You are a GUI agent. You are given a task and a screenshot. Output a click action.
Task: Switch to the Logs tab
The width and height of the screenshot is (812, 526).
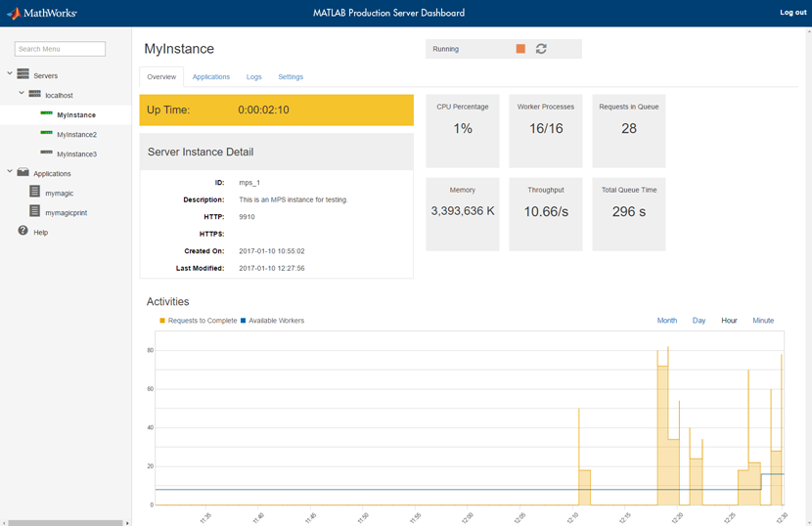(x=253, y=76)
